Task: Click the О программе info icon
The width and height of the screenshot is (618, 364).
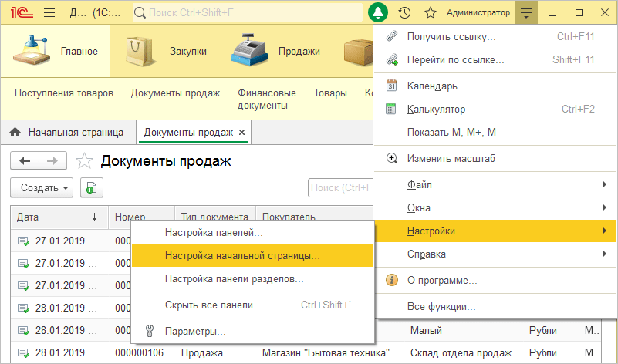Action: click(391, 280)
